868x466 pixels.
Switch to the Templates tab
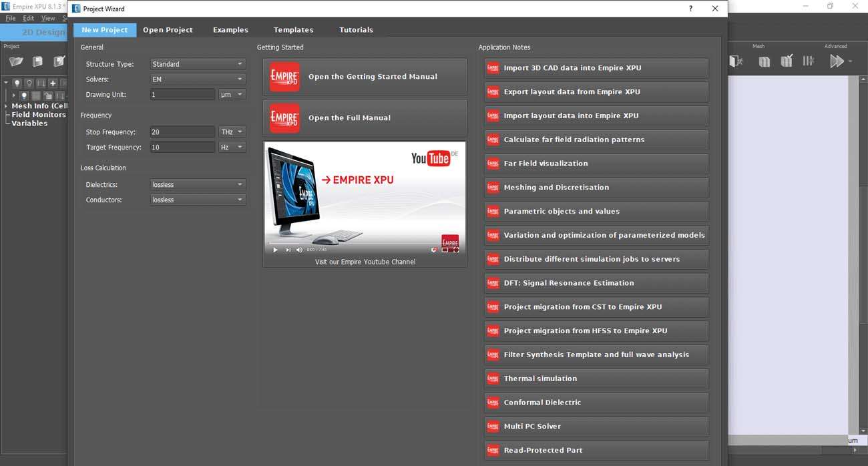tap(293, 30)
